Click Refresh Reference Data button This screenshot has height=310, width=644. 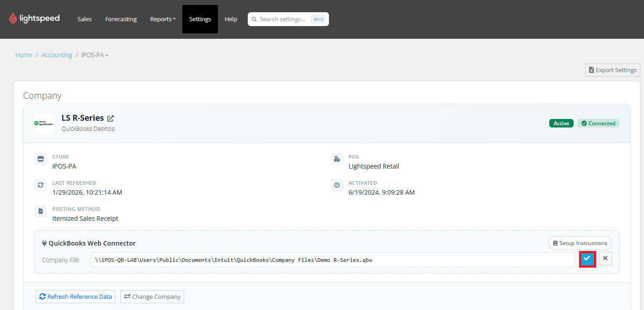(76, 296)
